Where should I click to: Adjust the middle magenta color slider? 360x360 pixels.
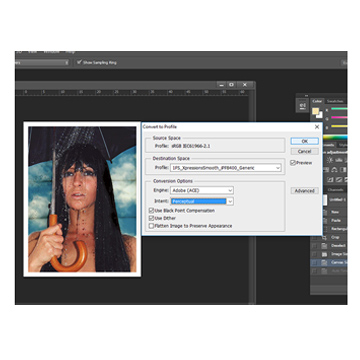pyautogui.click(x=339, y=117)
